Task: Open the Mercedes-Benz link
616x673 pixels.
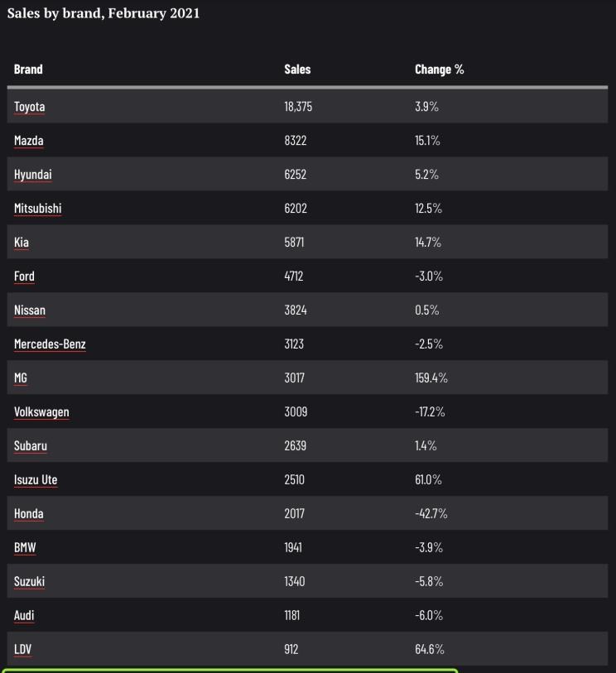Action: click(x=50, y=344)
